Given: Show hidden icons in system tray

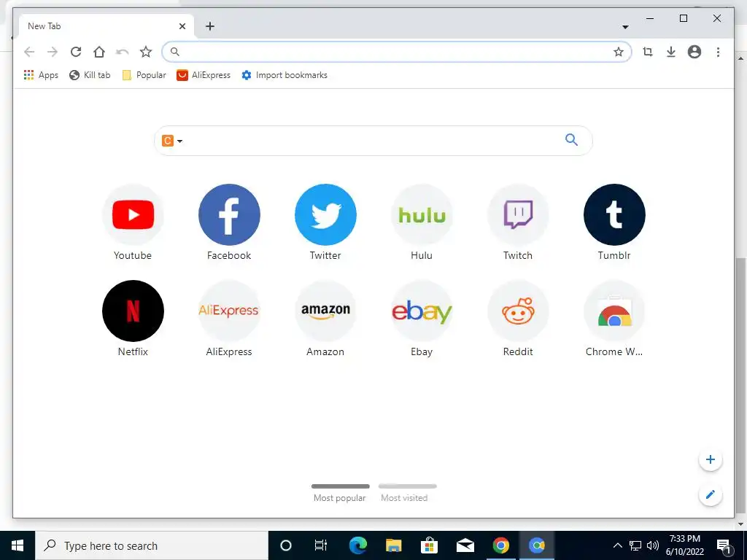Looking at the screenshot, I should (x=617, y=545).
